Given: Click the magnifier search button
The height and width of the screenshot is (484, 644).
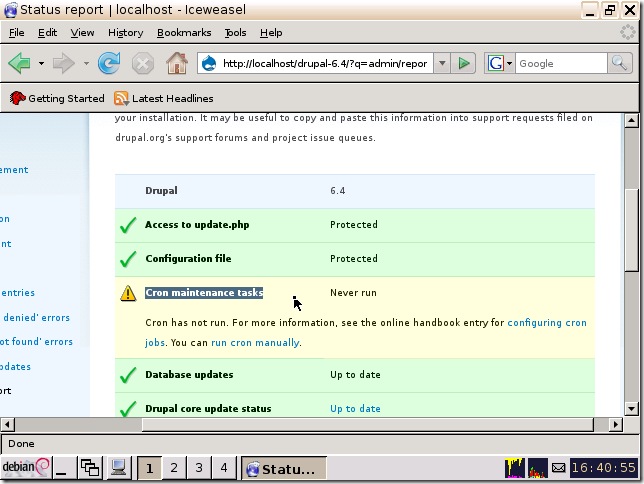Looking at the screenshot, I should point(619,63).
